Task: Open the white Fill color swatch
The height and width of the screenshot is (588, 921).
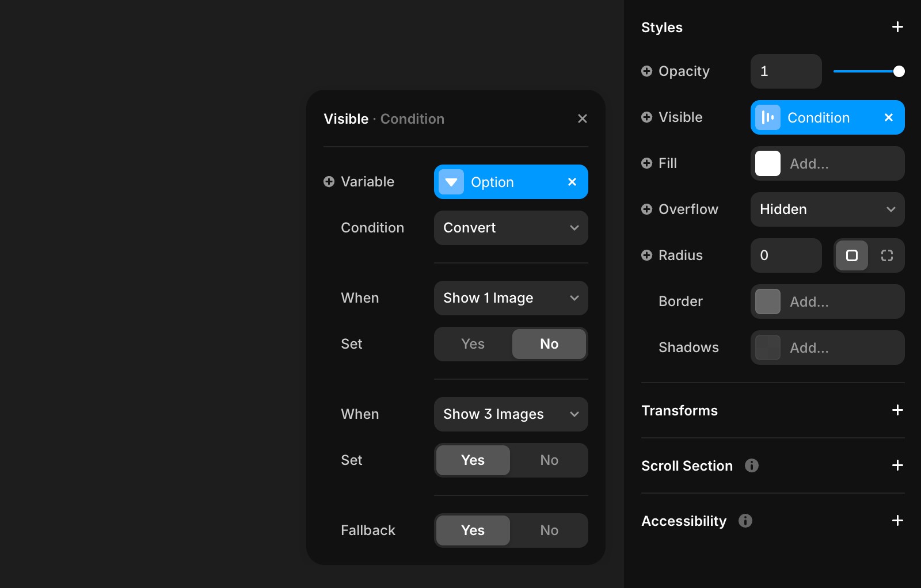Action: (767, 163)
